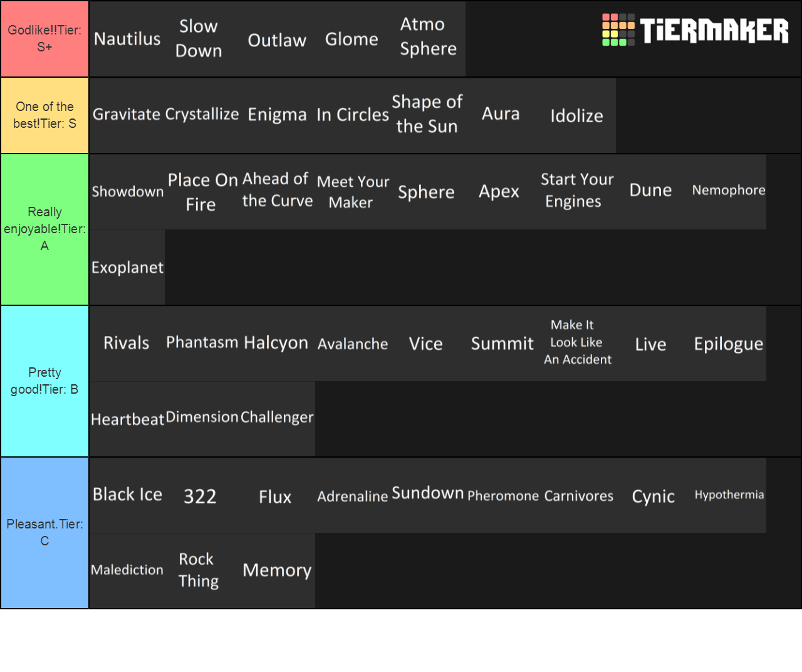Select the Shape of the Sun item
The height and width of the screenshot is (672, 802).
[x=428, y=115]
